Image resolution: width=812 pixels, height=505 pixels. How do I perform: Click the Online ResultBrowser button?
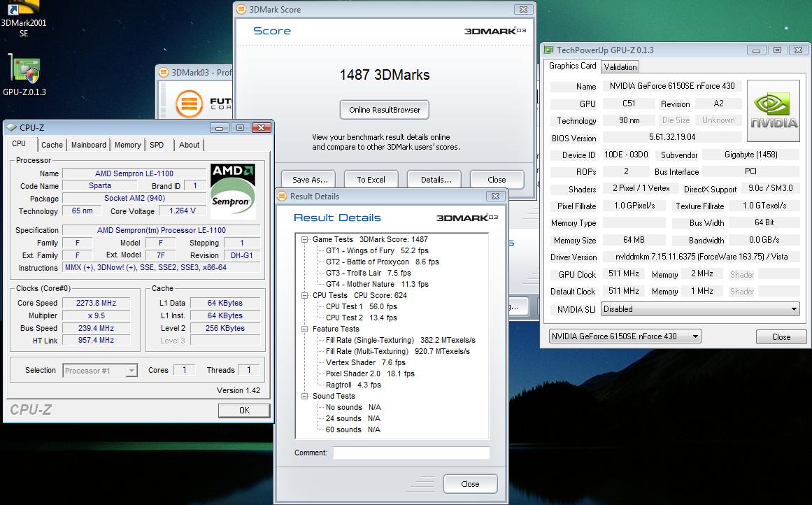(x=384, y=110)
